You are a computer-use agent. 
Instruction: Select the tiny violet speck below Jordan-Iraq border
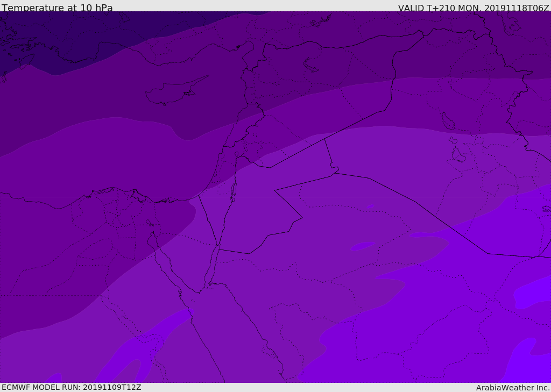[x=370, y=206]
